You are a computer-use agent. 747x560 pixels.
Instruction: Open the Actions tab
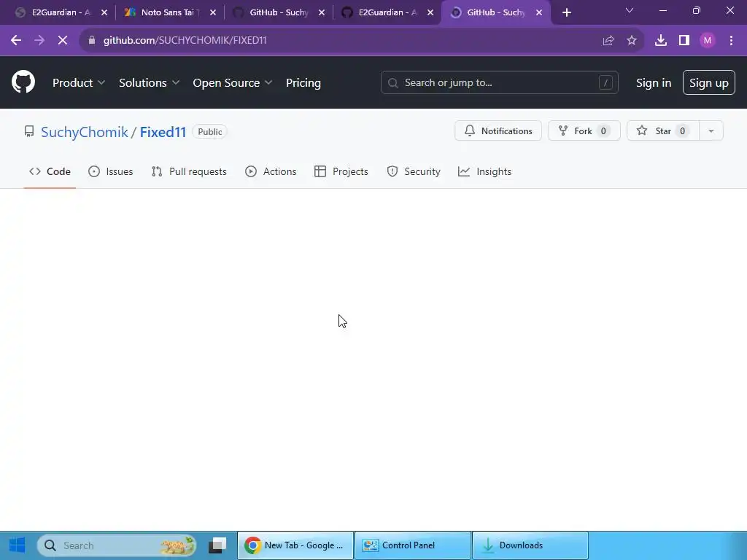point(271,171)
